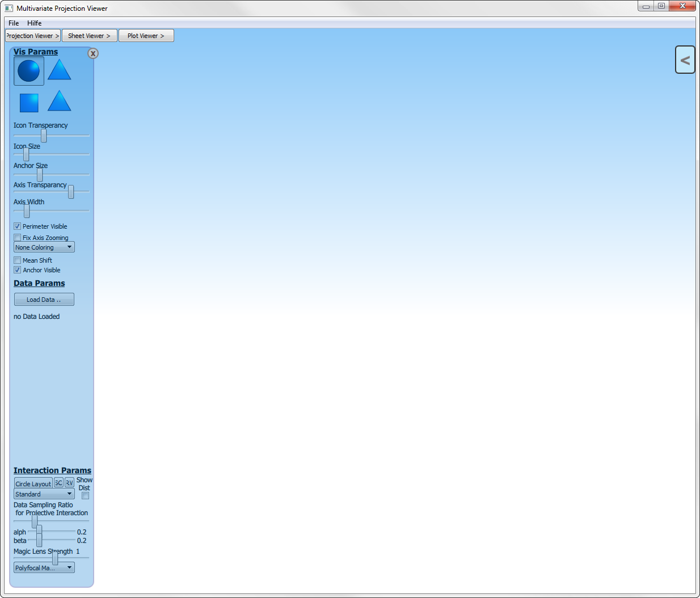
Task: Click the SC button in Interaction Params
Action: pyautogui.click(x=58, y=483)
